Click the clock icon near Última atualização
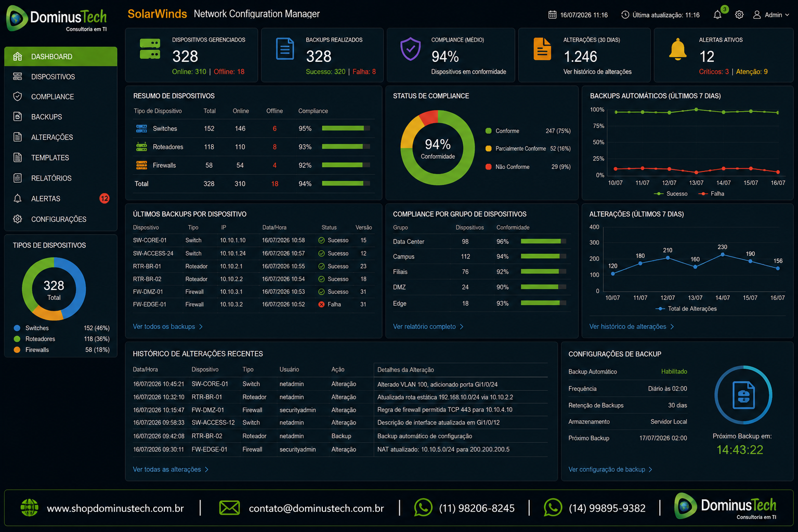798x532 pixels. pos(625,15)
